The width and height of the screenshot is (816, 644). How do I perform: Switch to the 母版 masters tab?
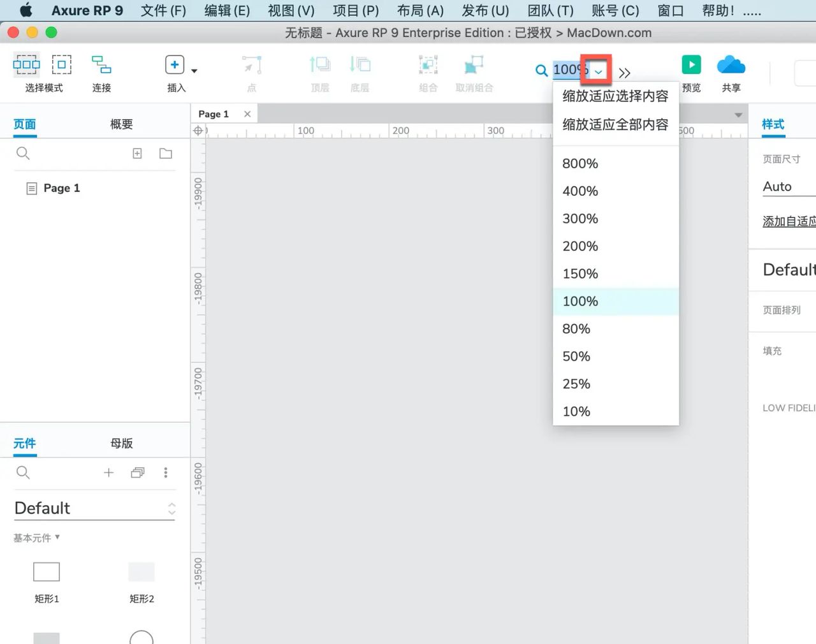(x=120, y=443)
